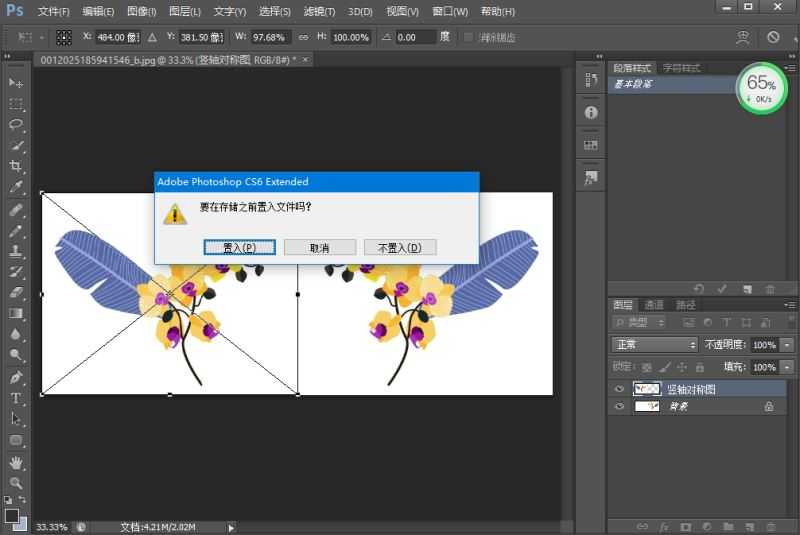Pick the Eyedropper tool
Screen dimensions: 800x535
click(x=16, y=187)
